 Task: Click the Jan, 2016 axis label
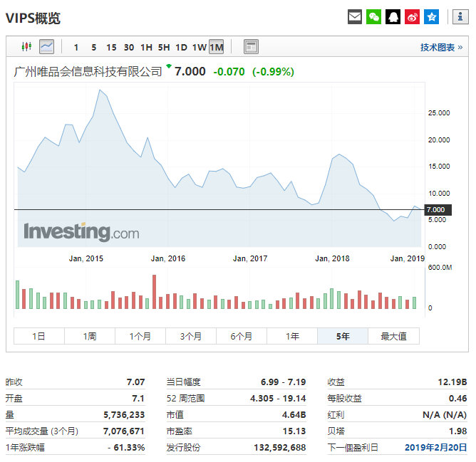pyautogui.click(x=168, y=258)
